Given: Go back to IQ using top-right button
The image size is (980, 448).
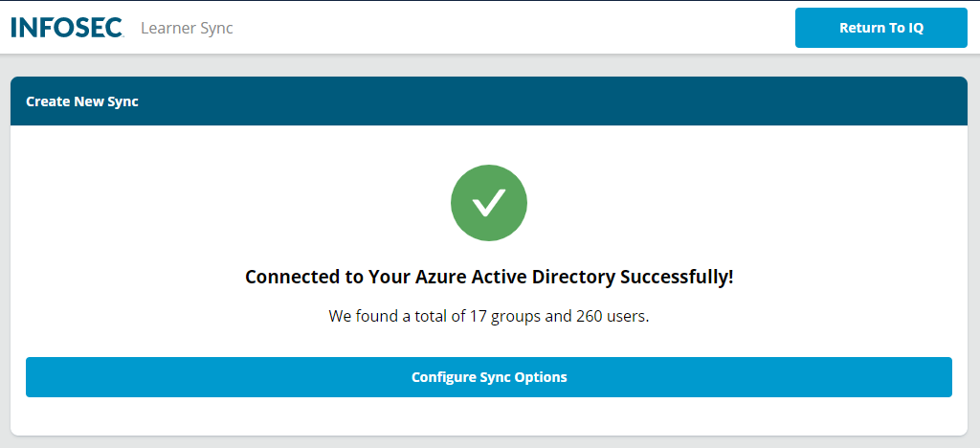Looking at the screenshot, I should tap(880, 28).
